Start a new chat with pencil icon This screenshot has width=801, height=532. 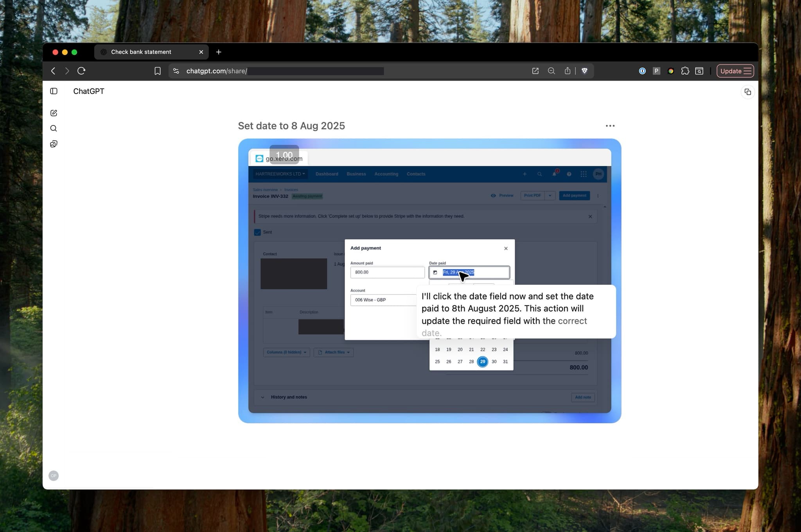tap(54, 113)
